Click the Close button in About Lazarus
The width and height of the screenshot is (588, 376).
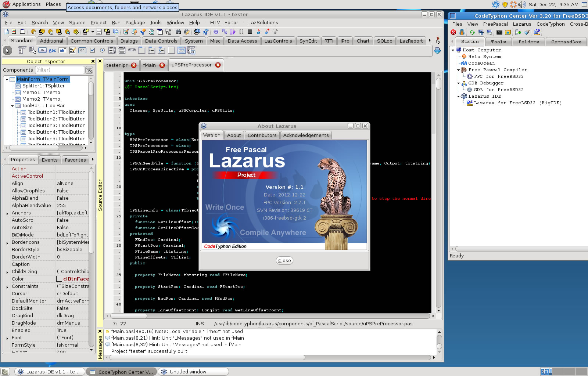(284, 260)
